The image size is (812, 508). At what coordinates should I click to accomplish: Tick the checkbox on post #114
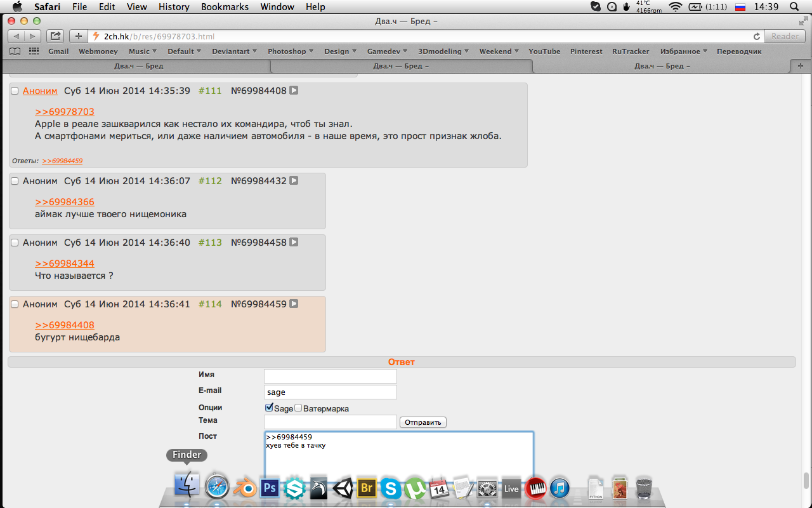click(15, 304)
